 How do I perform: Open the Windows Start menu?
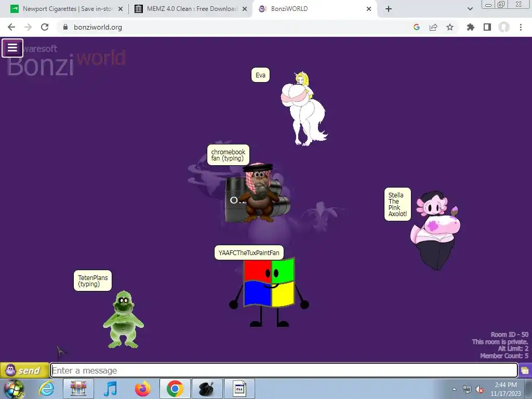click(x=14, y=389)
